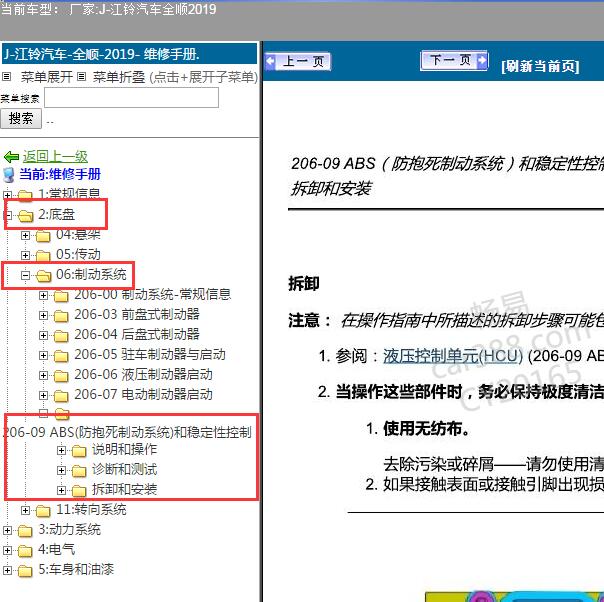This screenshot has height=602, width=604.
Task: Select the 3:动力系统 tree label
Action: tap(69, 530)
